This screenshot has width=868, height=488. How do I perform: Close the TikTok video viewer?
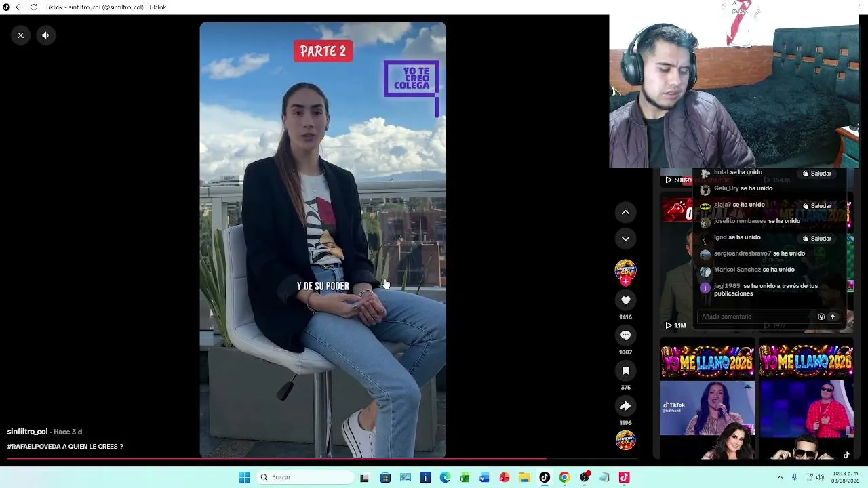pos(21,35)
